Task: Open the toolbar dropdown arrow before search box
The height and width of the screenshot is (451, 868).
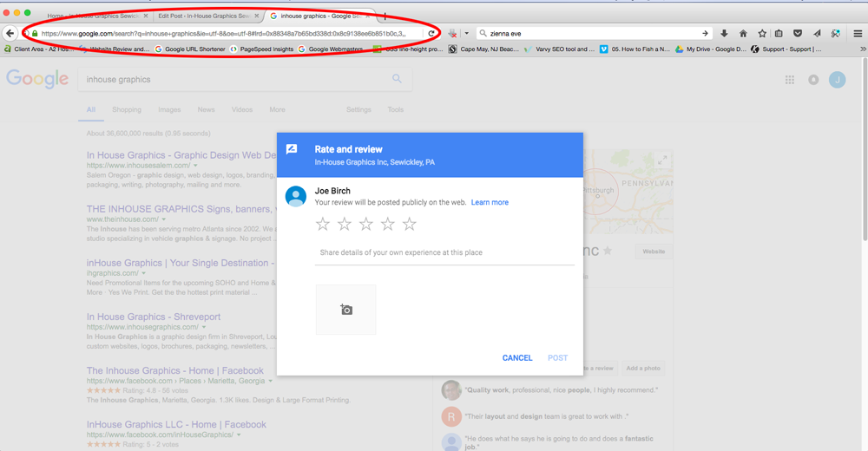Action: 467,34
